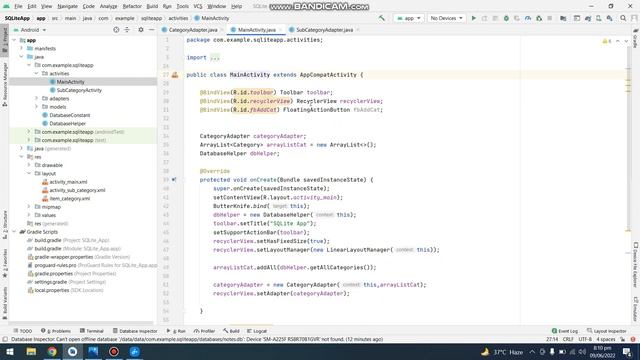Screen dimensions: 640x360
Task: Open project panel settings gear
Action: tap(141, 30)
